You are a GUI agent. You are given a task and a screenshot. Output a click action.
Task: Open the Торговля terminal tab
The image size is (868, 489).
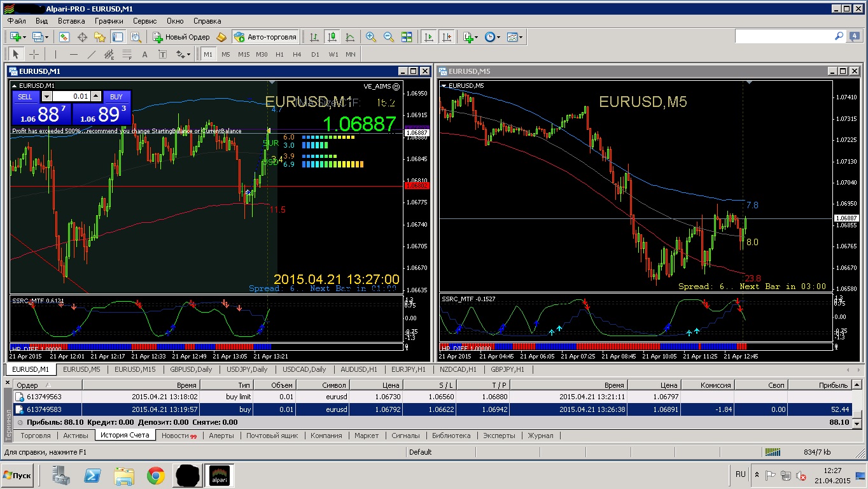pyautogui.click(x=36, y=436)
